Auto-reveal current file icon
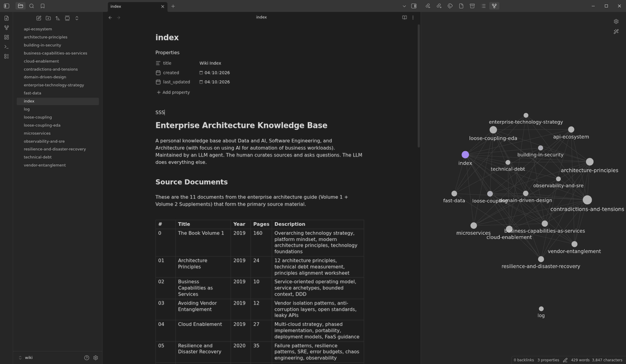 [67, 18]
